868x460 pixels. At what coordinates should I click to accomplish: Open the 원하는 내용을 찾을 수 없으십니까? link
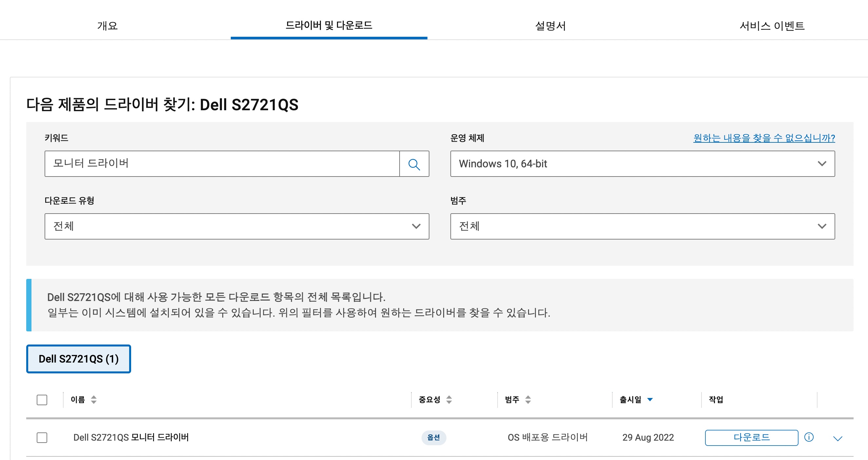764,138
